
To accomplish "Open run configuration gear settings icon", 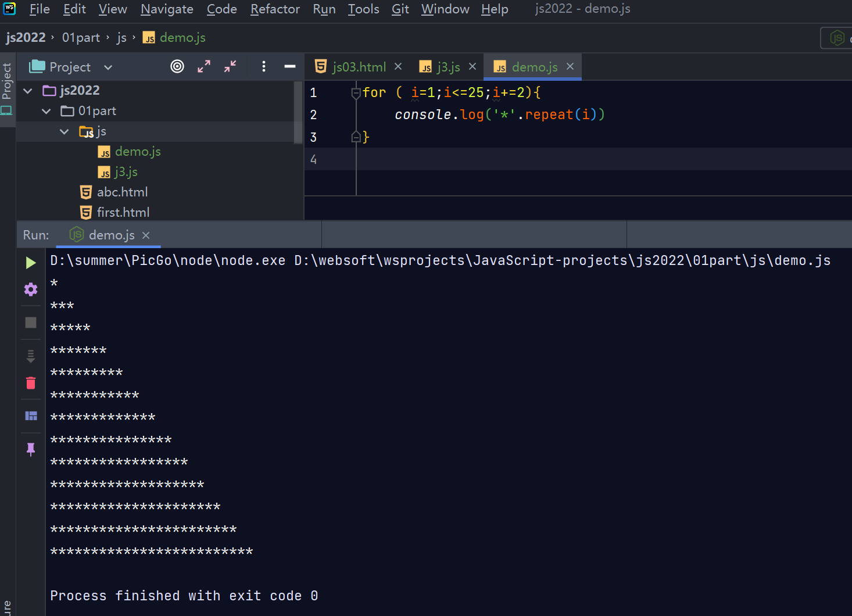I will [x=31, y=289].
